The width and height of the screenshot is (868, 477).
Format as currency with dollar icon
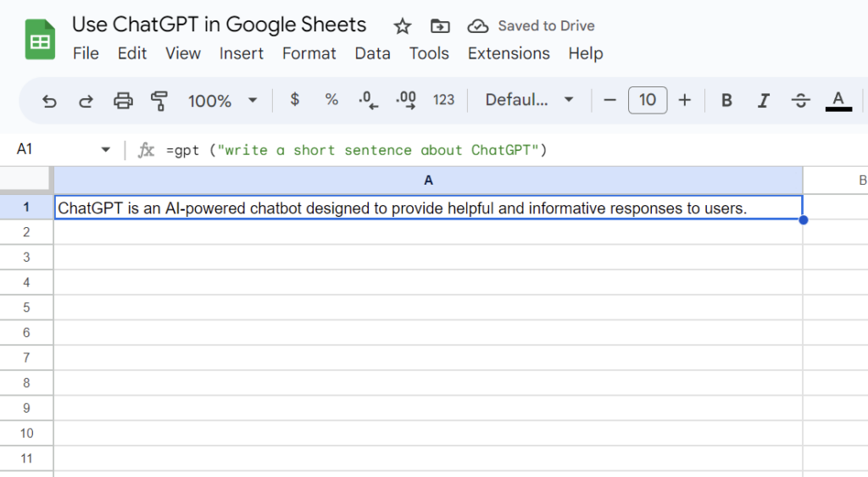tap(294, 100)
